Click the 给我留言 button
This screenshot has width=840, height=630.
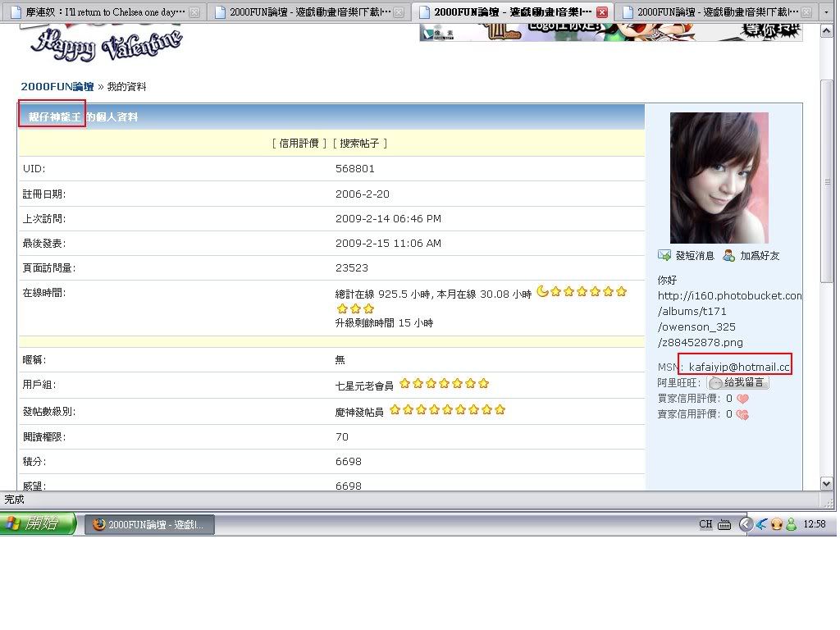[x=737, y=383]
